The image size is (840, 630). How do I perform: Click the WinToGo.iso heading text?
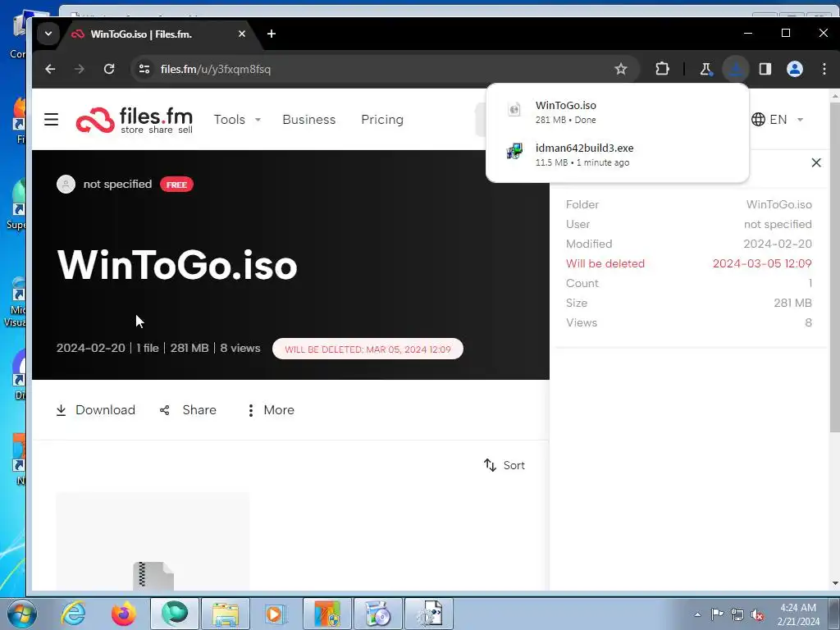pos(177,265)
